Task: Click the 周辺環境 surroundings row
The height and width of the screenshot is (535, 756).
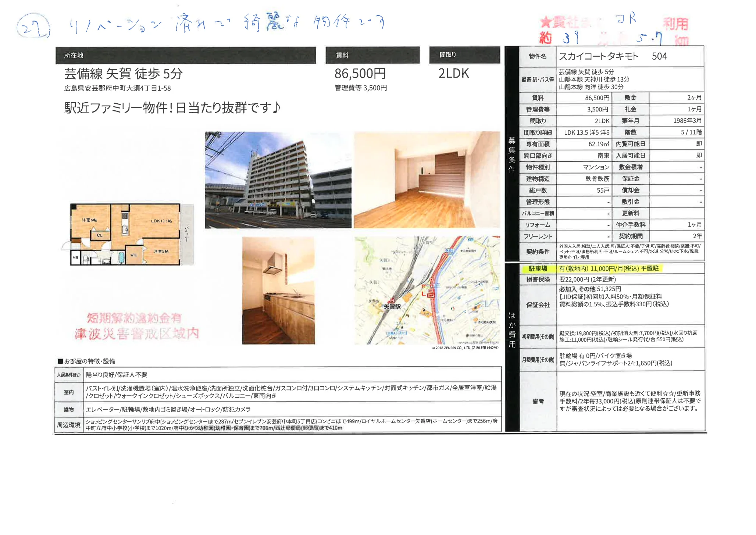Action: point(278,425)
